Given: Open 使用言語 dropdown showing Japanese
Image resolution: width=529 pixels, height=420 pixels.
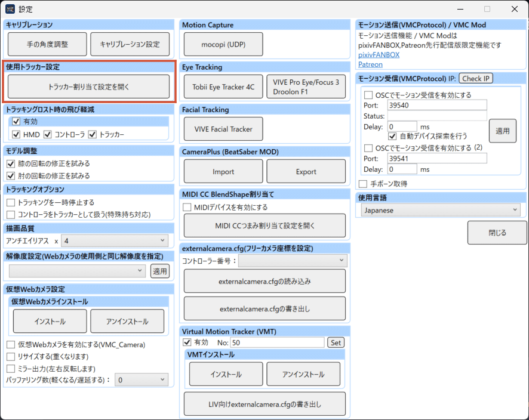Looking at the screenshot, I should point(441,210).
